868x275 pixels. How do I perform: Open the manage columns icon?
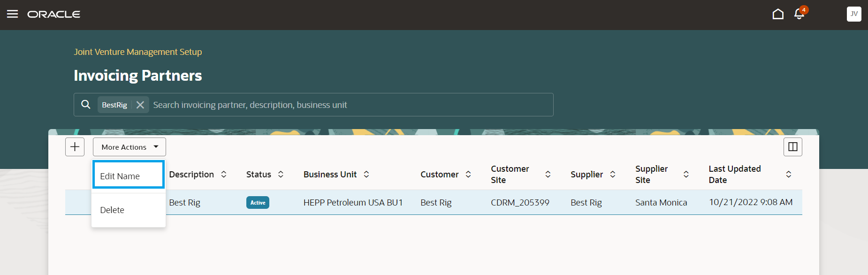tap(793, 147)
